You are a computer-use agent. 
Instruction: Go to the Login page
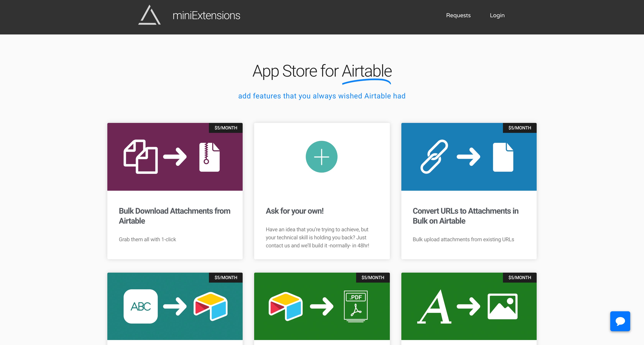coord(497,16)
